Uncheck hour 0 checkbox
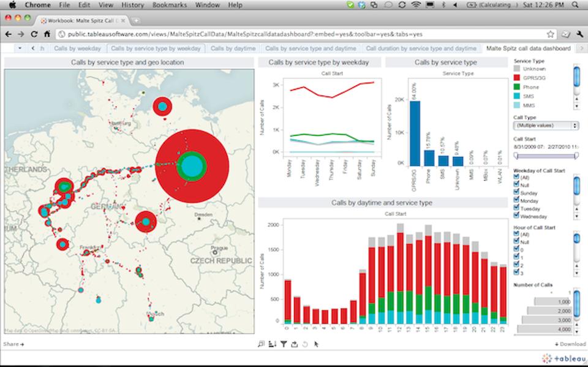This screenshot has height=367, width=588. [x=516, y=249]
